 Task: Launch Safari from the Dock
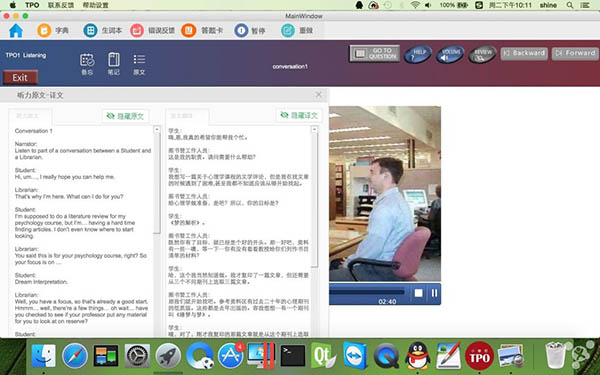click(x=75, y=356)
